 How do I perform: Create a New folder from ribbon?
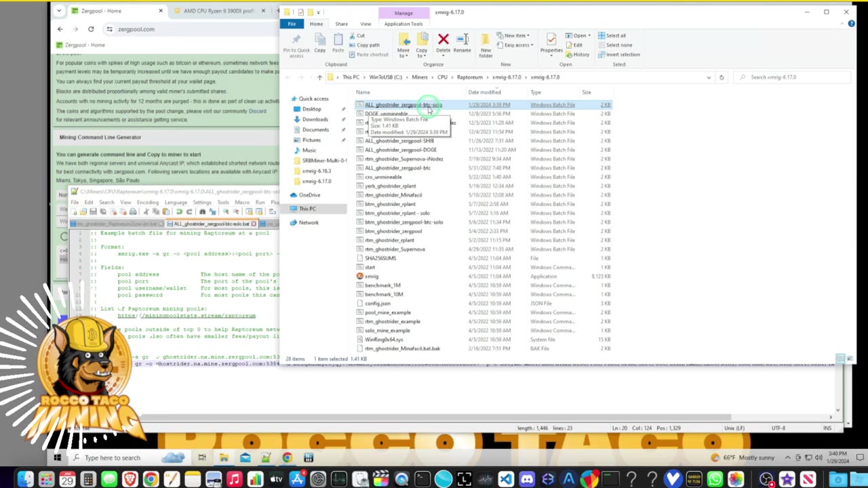[x=486, y=45]
